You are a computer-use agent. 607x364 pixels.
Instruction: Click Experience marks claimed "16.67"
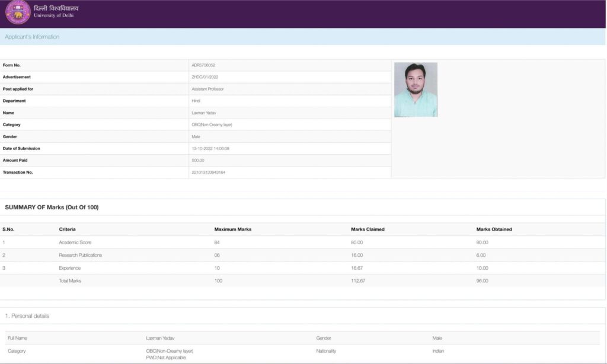point(357,268)
